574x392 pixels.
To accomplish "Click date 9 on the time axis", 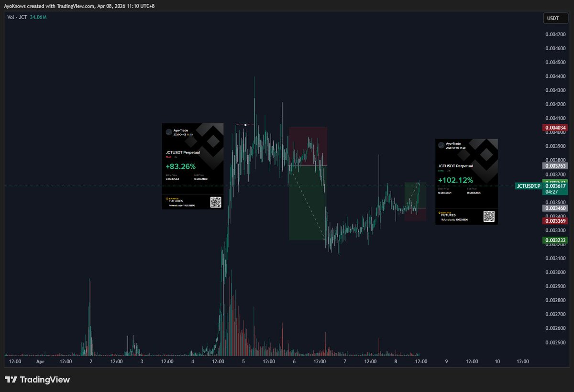I will point(446,362).
